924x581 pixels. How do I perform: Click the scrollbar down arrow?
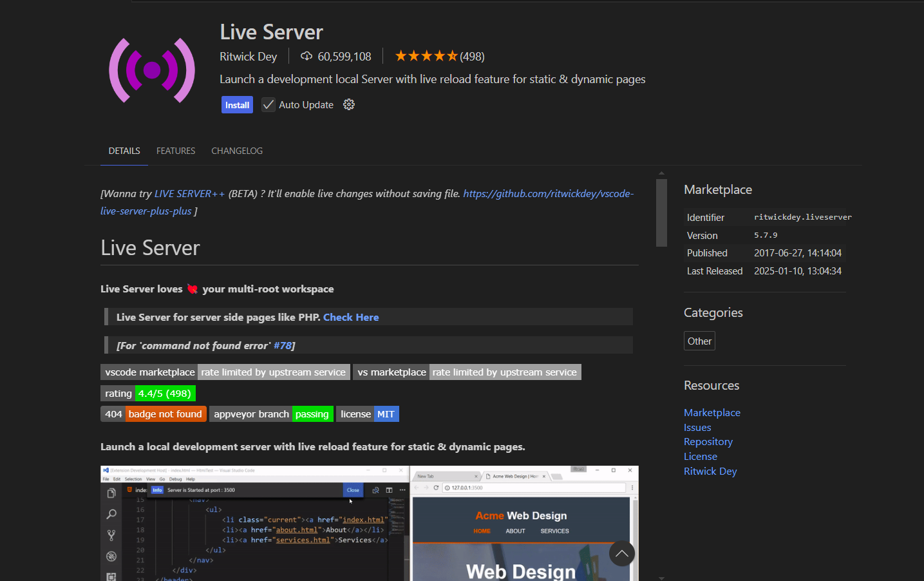tap(661, 578)
